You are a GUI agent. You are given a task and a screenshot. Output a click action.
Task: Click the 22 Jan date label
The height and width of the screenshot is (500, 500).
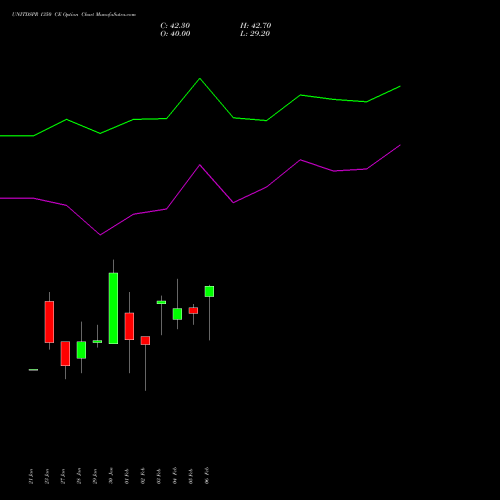click(47, 476)
